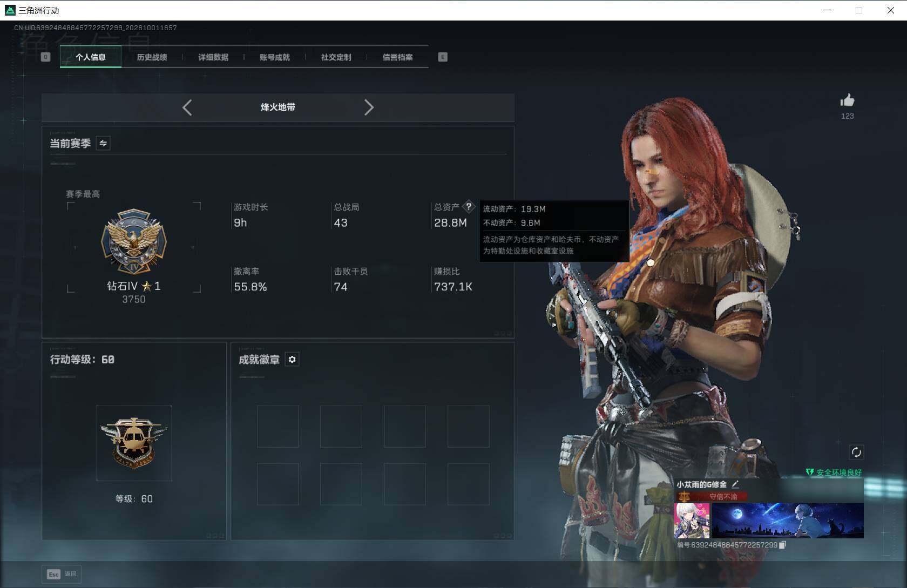
Task: Open achievement badge settings gear
Action: (292, 359)
